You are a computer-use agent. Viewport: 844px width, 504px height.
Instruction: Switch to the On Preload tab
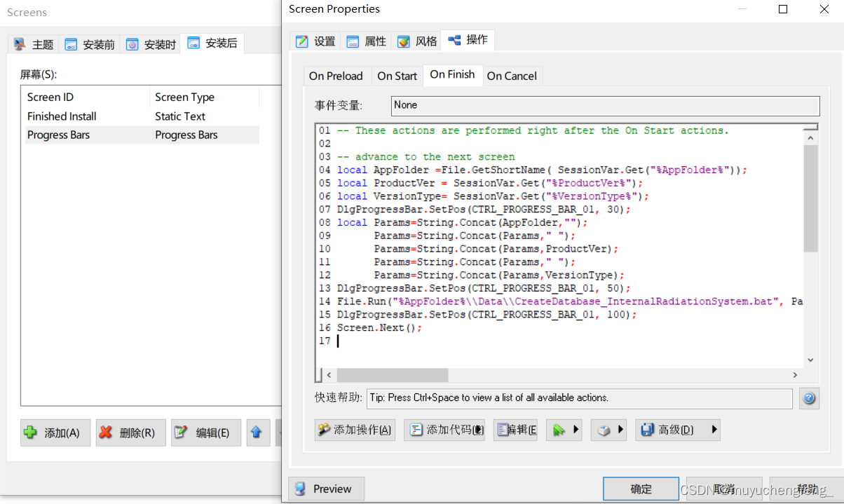[336, 75]
